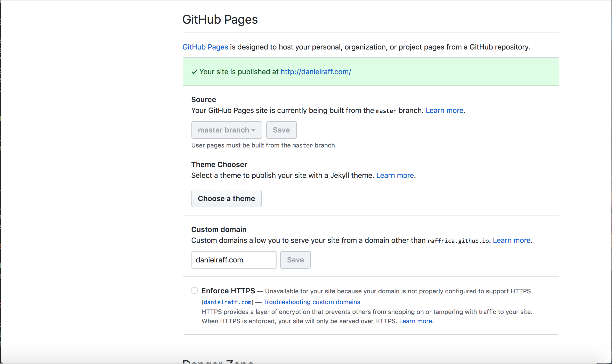
Task: Open Learn more link in Source section
Action: [x=444, y=110]
